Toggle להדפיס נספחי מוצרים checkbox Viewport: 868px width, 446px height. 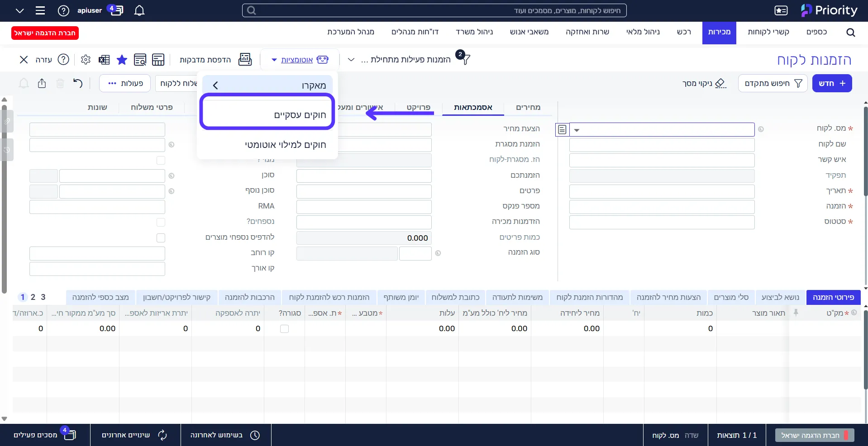pyautogui.click(x=161, y=237)
